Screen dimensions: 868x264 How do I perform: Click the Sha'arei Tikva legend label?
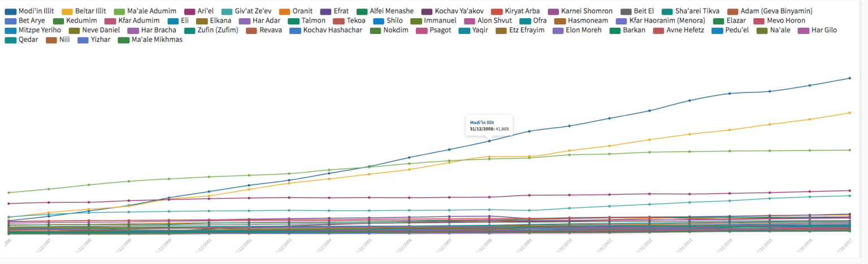694,11
